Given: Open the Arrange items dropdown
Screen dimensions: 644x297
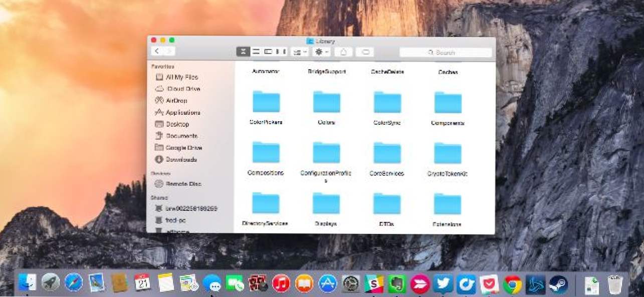Looking at the screenshot, I should [300, 52].
